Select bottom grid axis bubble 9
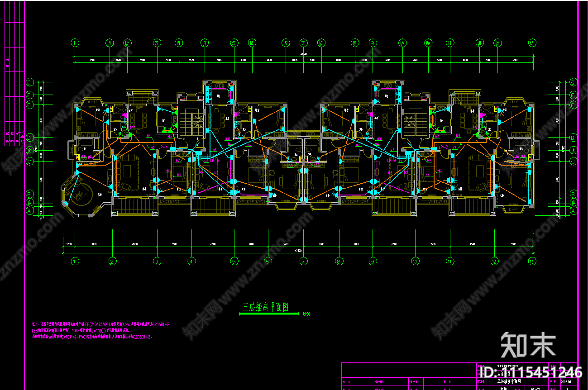 click(x=373, y=261)
